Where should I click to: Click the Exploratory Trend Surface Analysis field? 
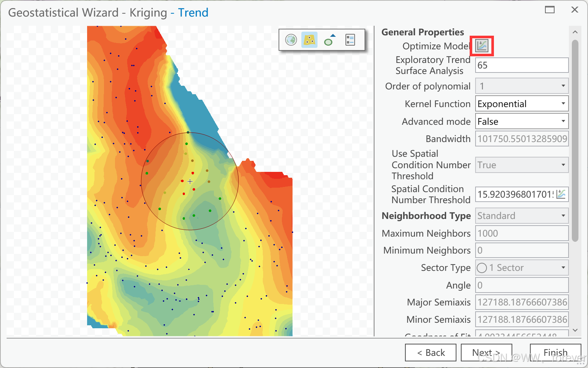tap(522, 65)
